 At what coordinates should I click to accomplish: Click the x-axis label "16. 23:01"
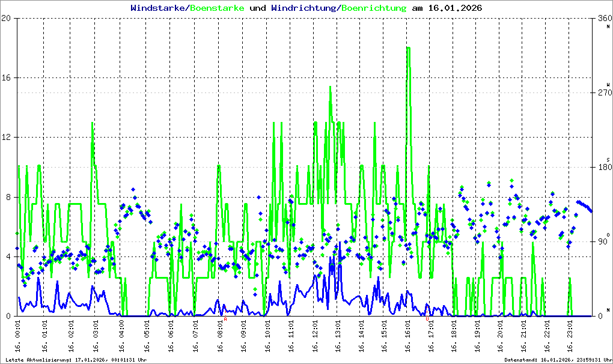pos(569,336)
